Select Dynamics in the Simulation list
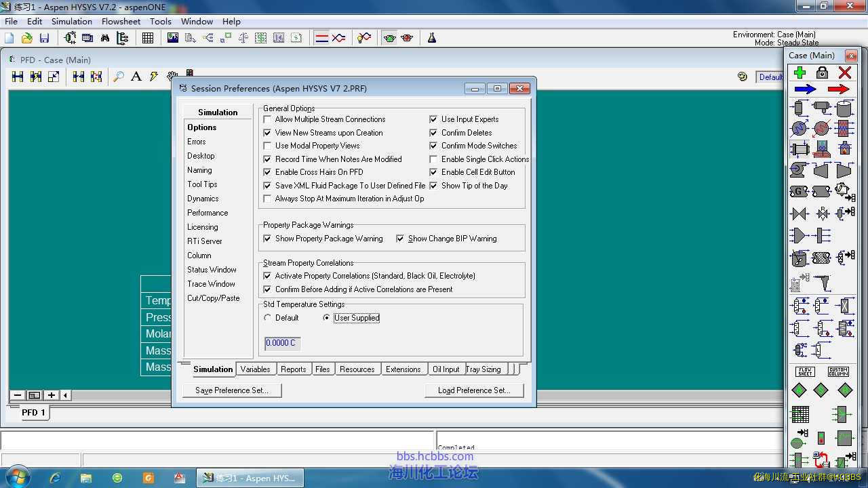 pos(203,199)
